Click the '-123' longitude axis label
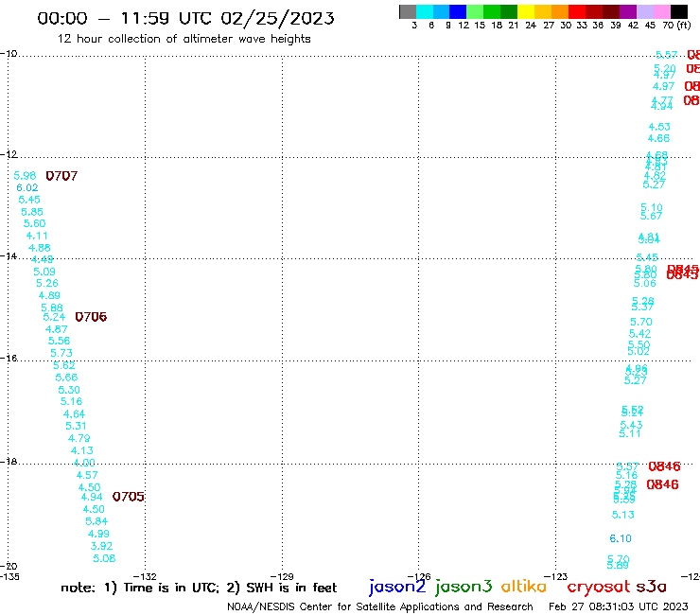 pos(556,576)
